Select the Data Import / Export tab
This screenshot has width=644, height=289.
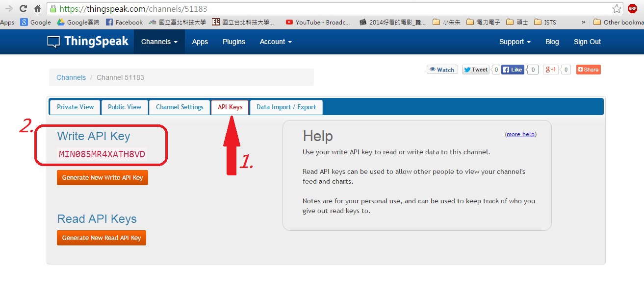tap(286, 107)
